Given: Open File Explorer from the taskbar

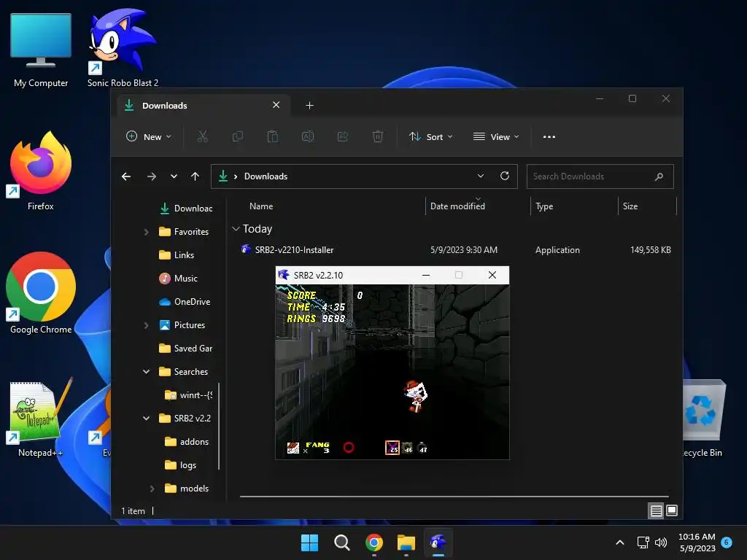Looking at the screenshot, I should click(x=406, y=542).
